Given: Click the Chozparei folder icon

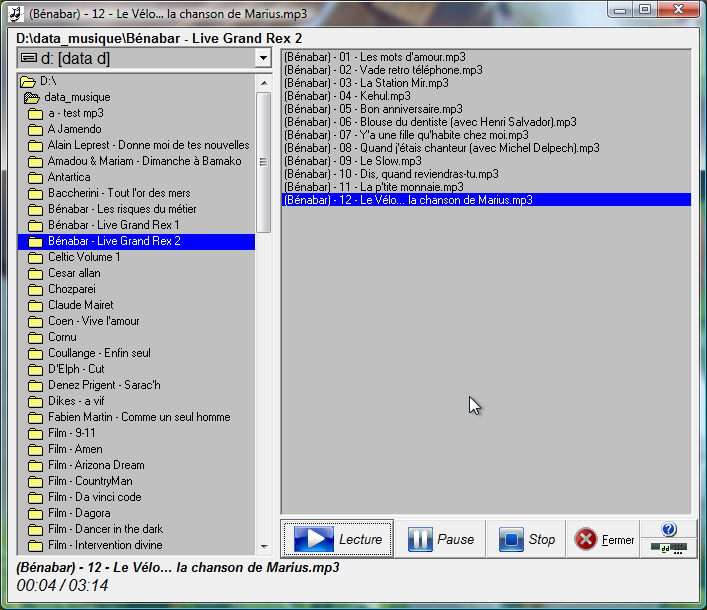Looking at the screenshot, I should [x=35, y=289].
